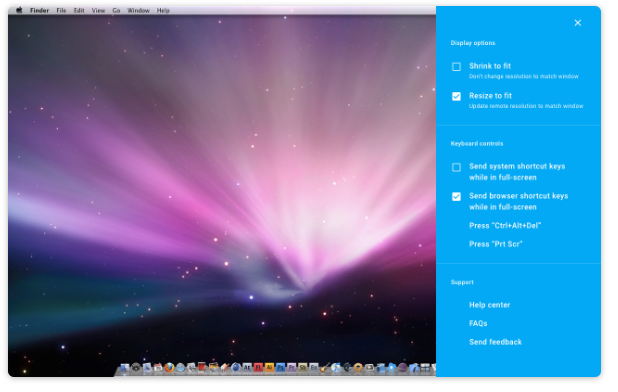Viewport: 618px width, 392px height.
Task: Disable Send browser shortcut keys checkbox
Action: [x=456, y=197]
